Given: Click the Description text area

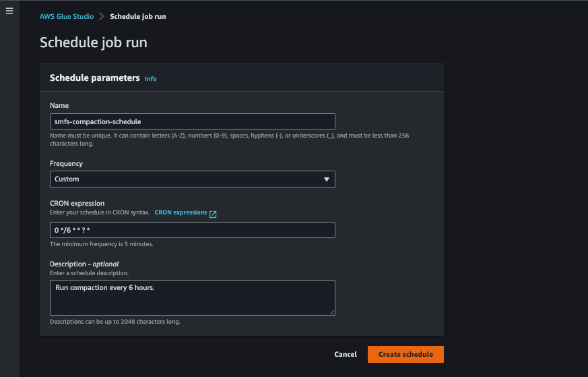Looking at the screenshot, I should 192,297.
